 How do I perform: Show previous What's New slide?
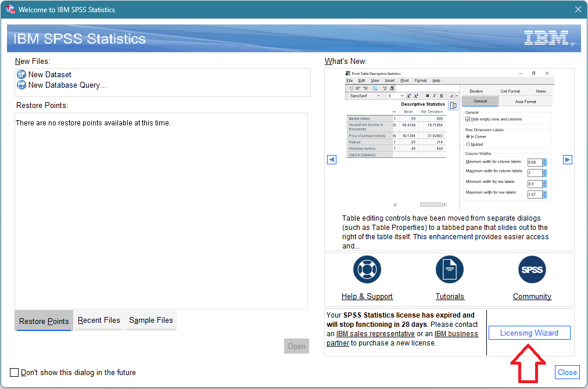[x=332, y=160]
